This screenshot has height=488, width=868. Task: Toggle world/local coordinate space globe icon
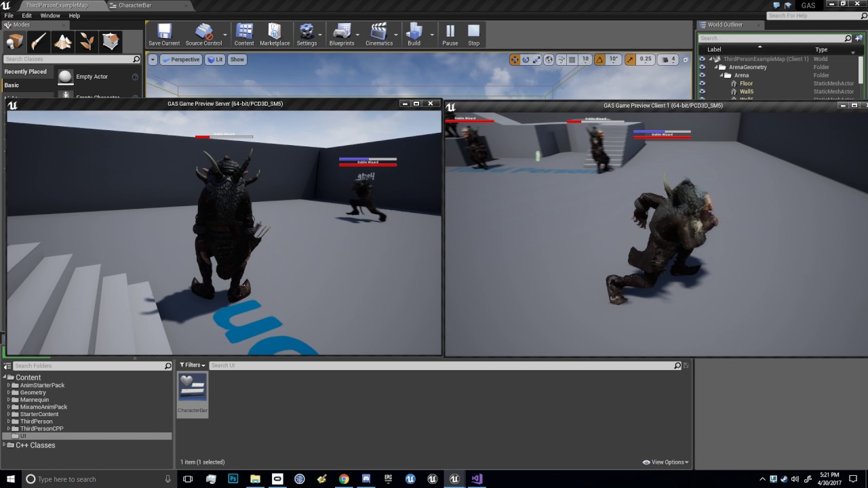click(549, 60)
